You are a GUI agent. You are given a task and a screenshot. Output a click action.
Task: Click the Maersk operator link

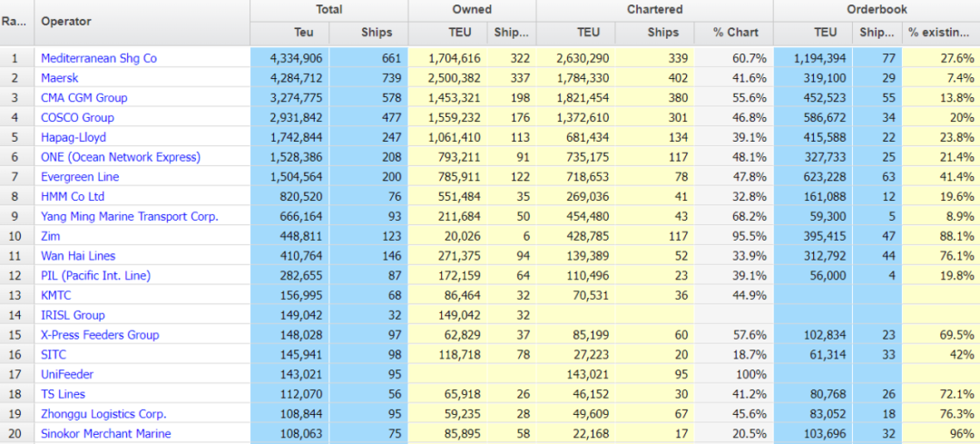click(x=60, y=78)
